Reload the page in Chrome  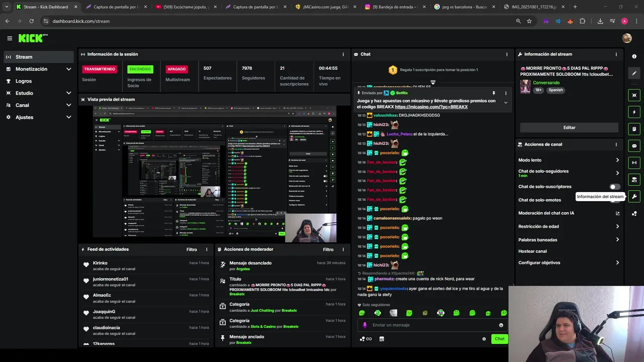[x=31, y=21]
